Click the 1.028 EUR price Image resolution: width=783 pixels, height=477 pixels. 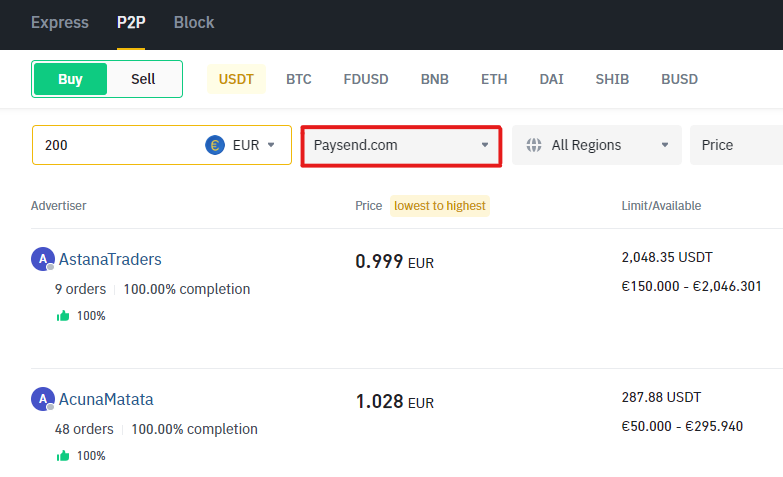(394, 401)
